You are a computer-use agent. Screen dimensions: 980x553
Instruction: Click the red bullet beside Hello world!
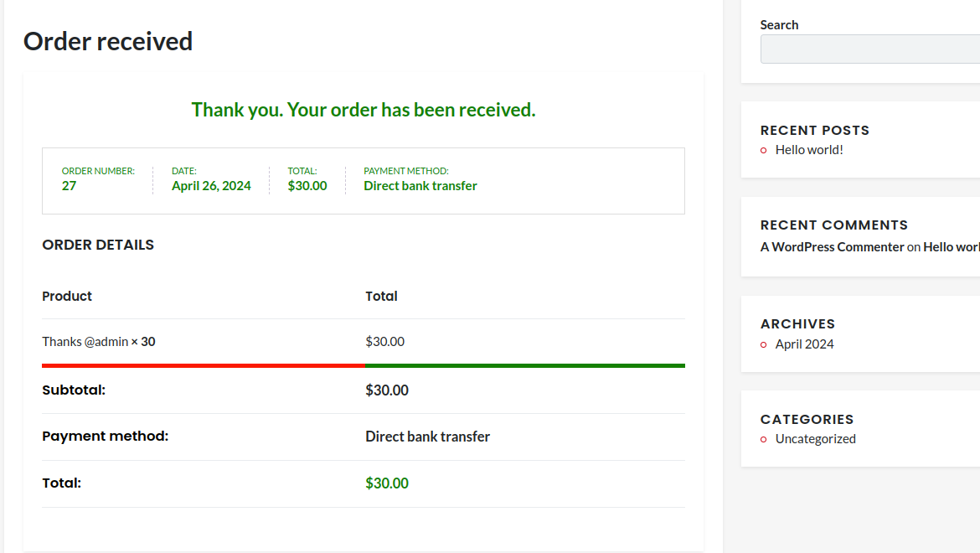[x=763, y=151]
